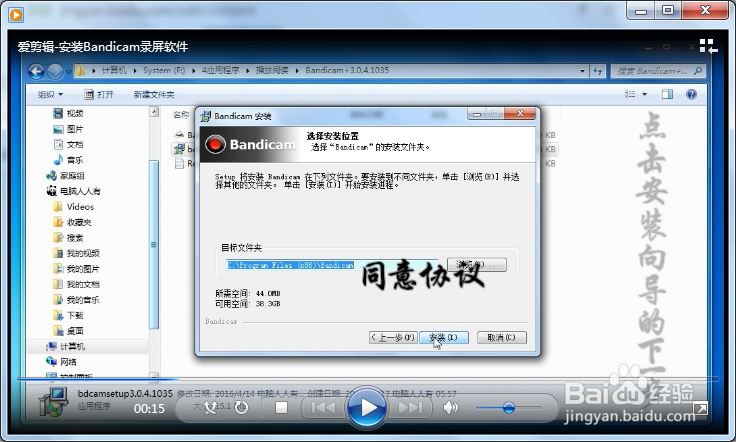Click Bandicam 安装 dialog title icon

pyautogui.click(x=206, y=116)
